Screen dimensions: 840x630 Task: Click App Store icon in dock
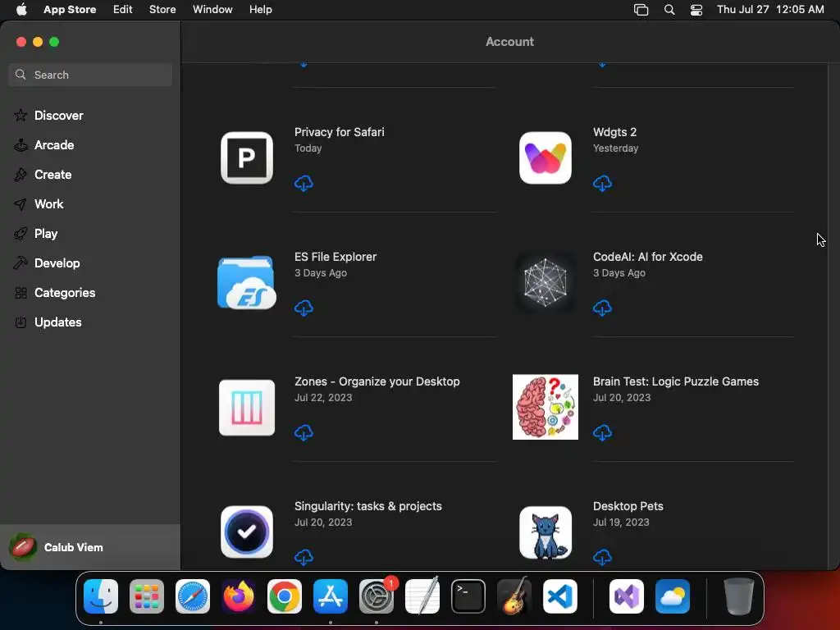pos(331,596)
